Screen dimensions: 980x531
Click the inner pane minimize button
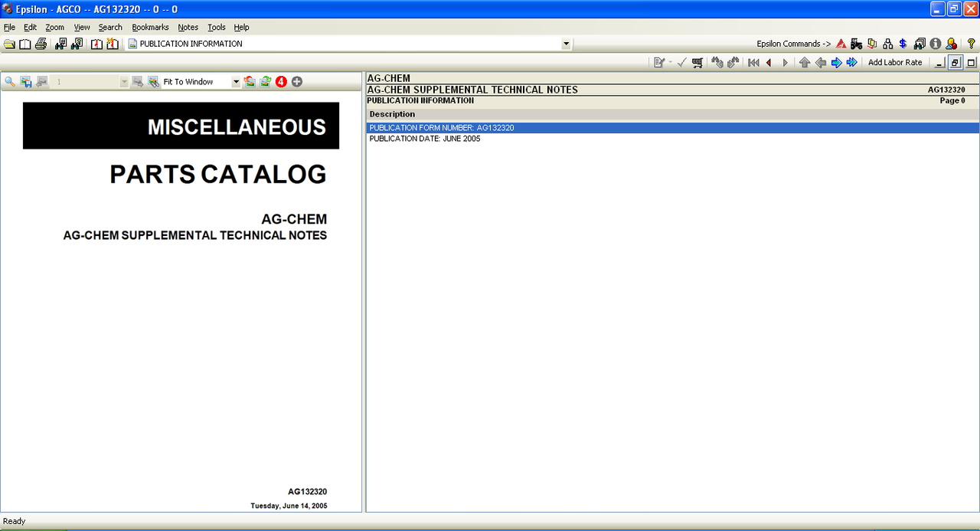click(x=939, y=63)
